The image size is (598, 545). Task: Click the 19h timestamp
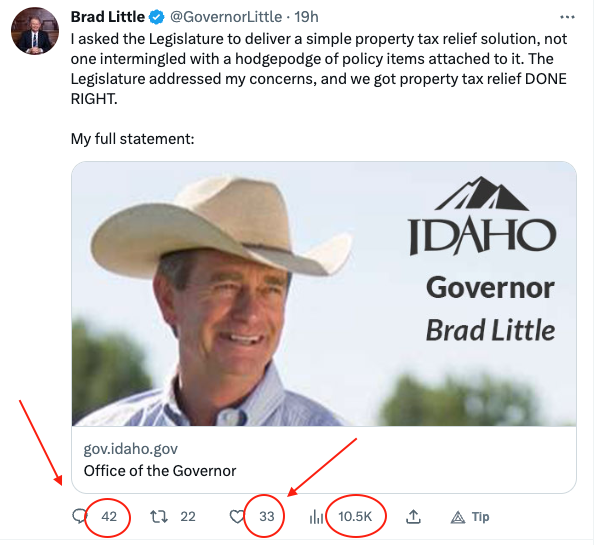pos(306,17)
